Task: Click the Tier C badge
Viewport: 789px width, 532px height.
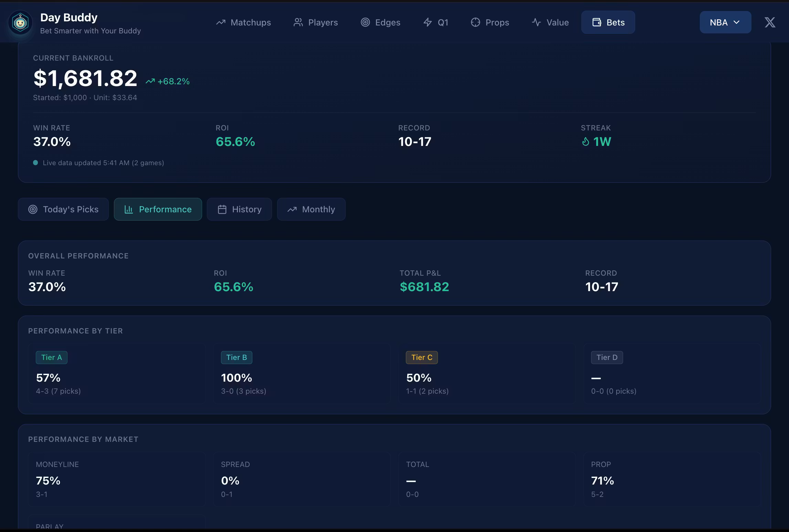Action: pyautogui.click(x=422, y=358)
